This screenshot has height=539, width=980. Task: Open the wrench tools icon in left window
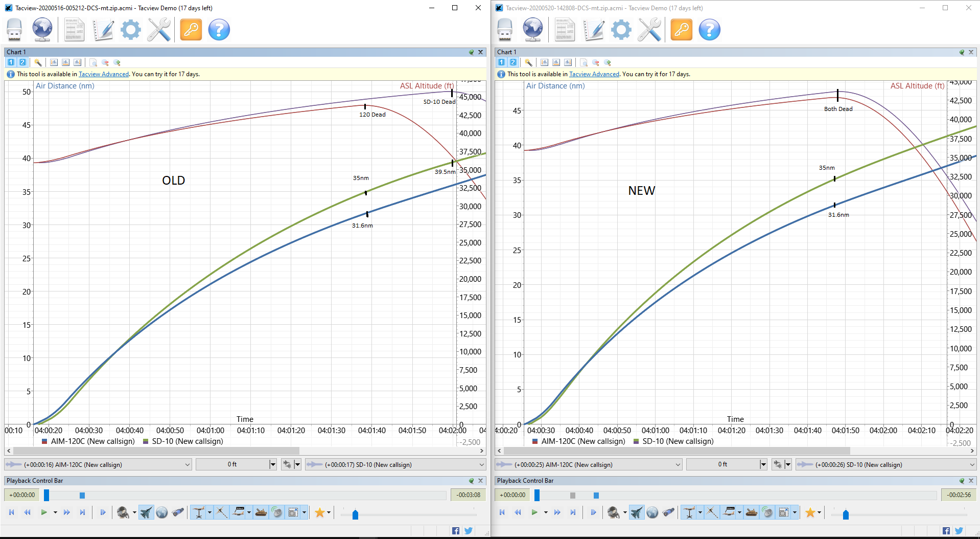pyautogui.click(x=159, y=30)
